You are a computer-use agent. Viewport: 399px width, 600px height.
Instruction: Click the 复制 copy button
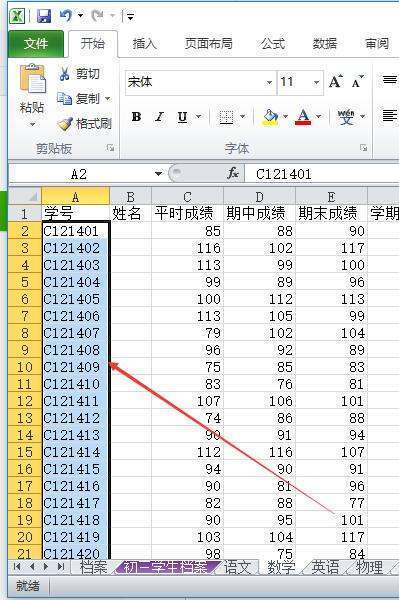click(83, 98)
